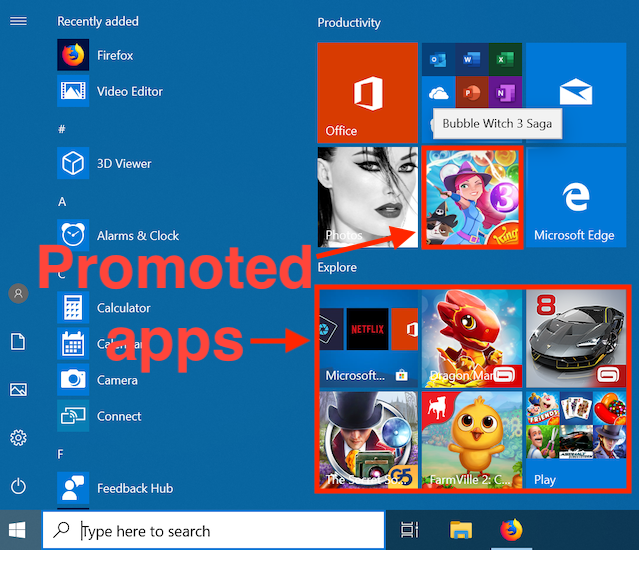639x571 pixels.
Task: Click the 'F' letter section header
Action: pyautogui.click(x=60, y=454)
